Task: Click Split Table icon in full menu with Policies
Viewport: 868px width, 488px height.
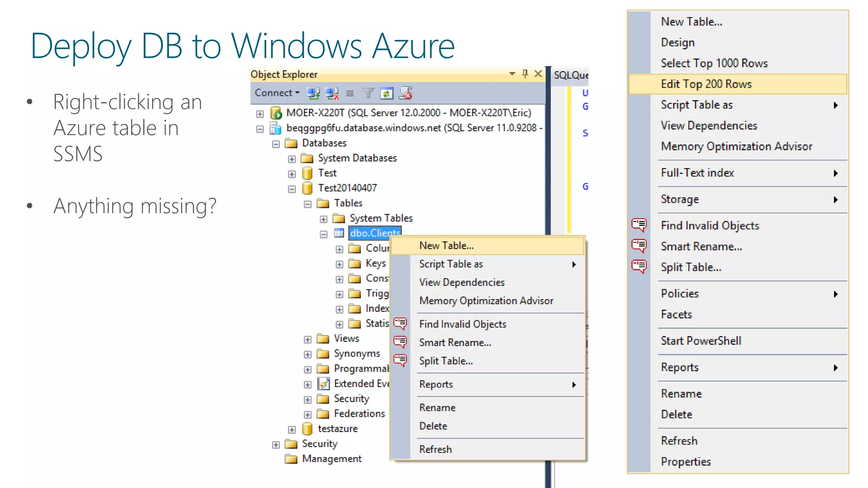Action: 639,266
